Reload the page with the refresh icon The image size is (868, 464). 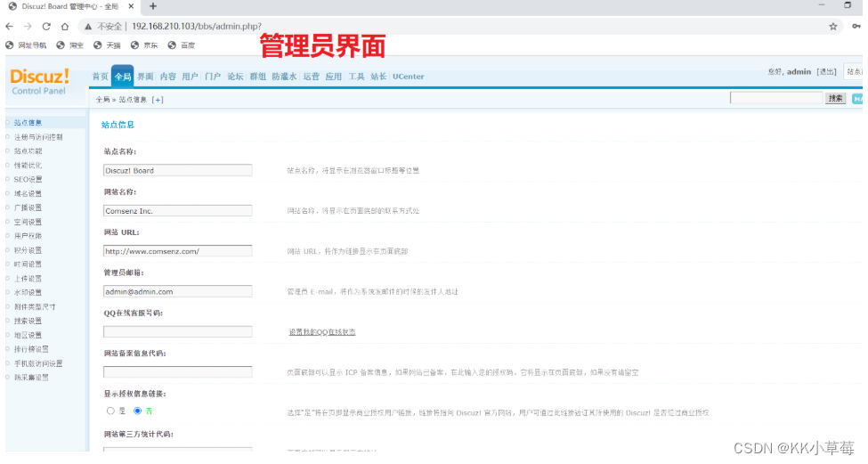(x=46, y=26)
